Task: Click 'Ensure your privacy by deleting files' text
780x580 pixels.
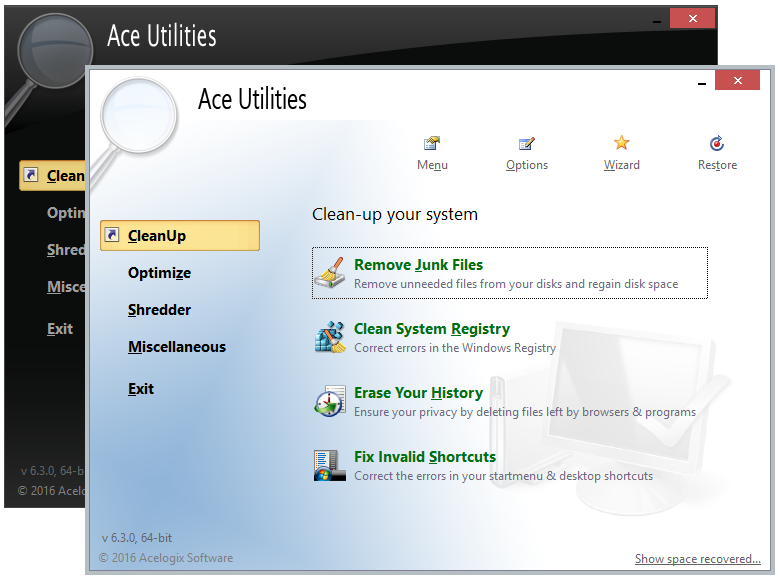Action: pos(525,412)
